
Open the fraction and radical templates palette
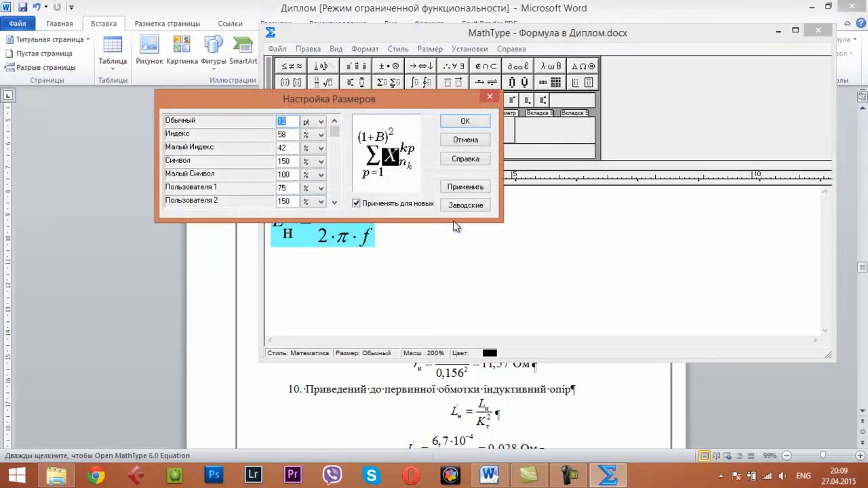(x=323, y=83)
